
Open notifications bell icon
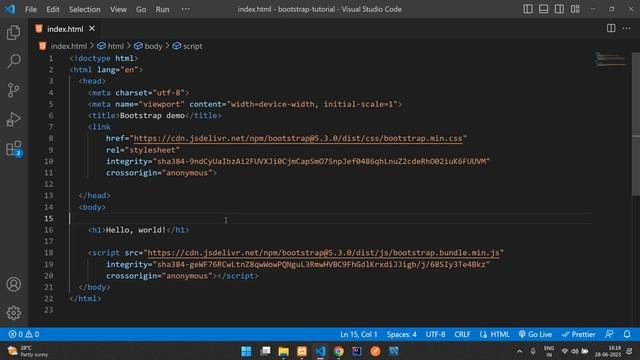coord(627,334)
